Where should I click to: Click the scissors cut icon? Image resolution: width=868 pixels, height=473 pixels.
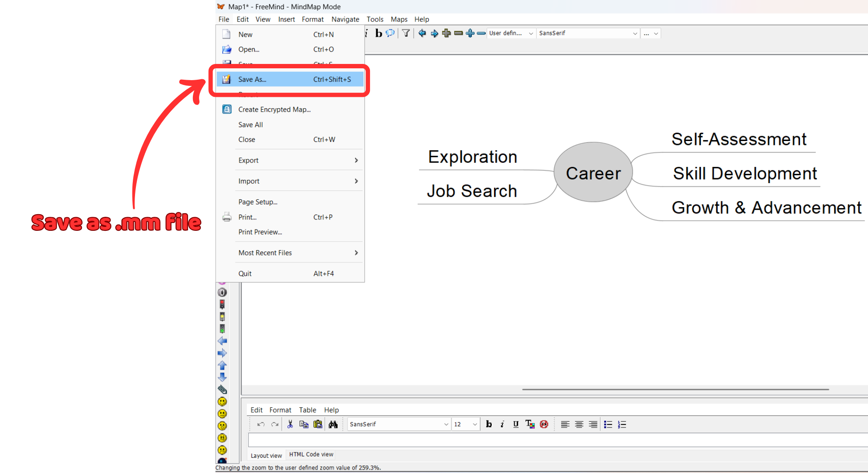pyautogui.click(x=290, y=424)
